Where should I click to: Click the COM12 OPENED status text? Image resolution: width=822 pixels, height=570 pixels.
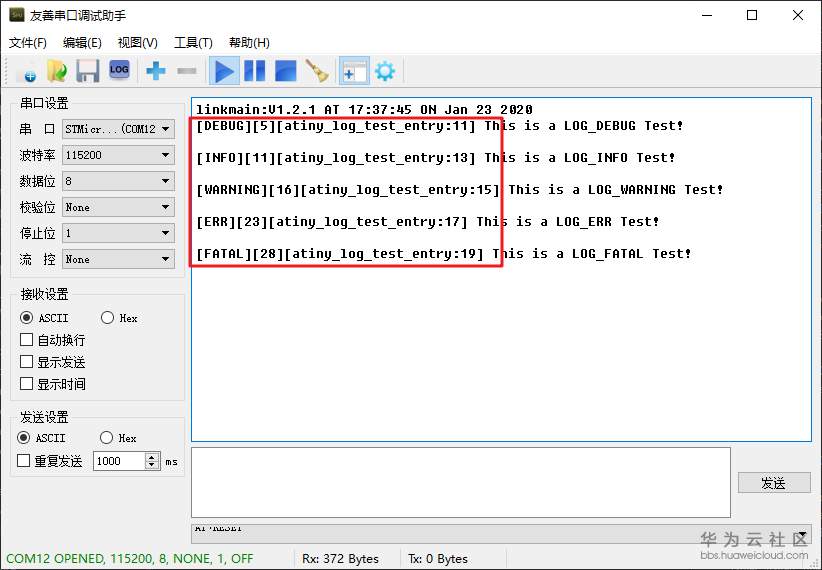(129, 558)
